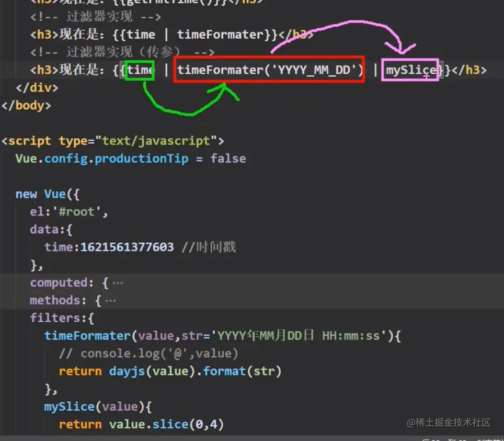
Task: Click the 'YYYY年MM月DD日 HH:mm:ss' default string
Action: (299, 336)
